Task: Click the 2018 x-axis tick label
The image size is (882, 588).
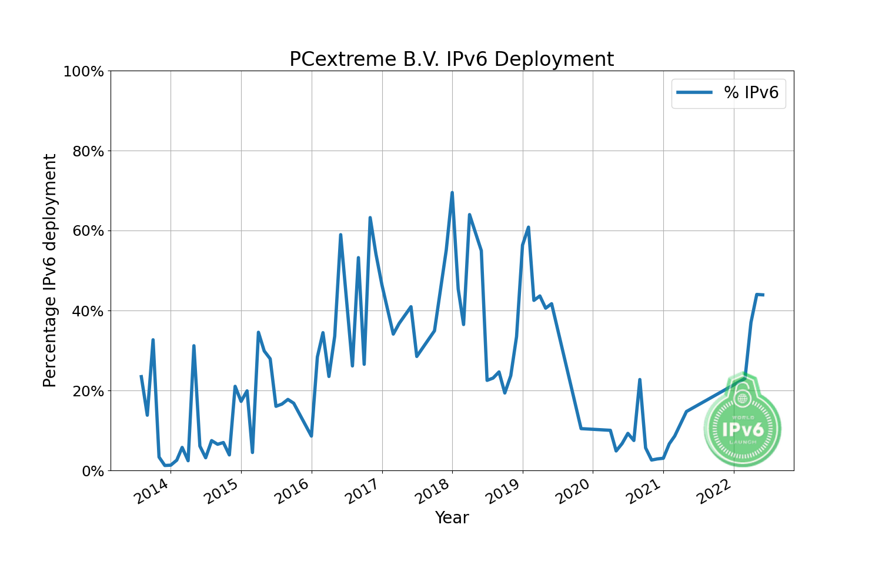Action: (433, 492)
